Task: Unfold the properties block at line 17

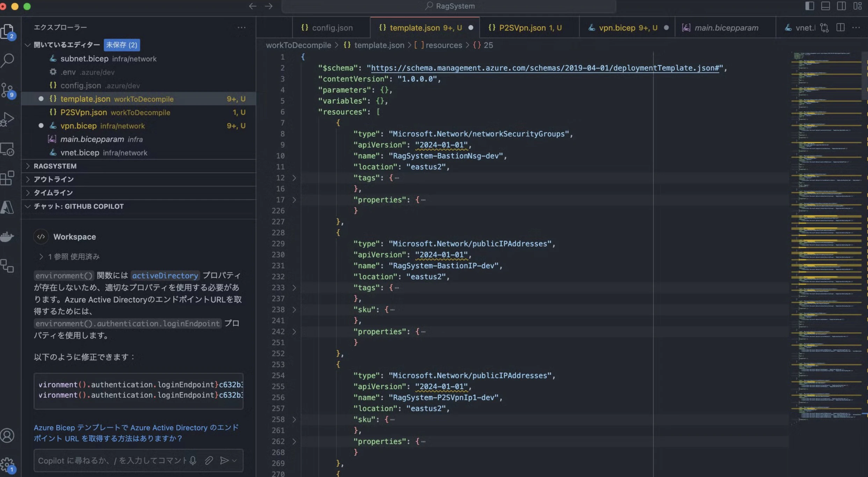Action: pos(294,200)
